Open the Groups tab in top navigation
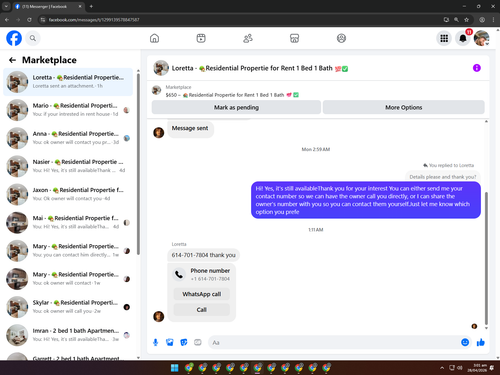Viewport: 500px width, 375px height. [341, 38]
